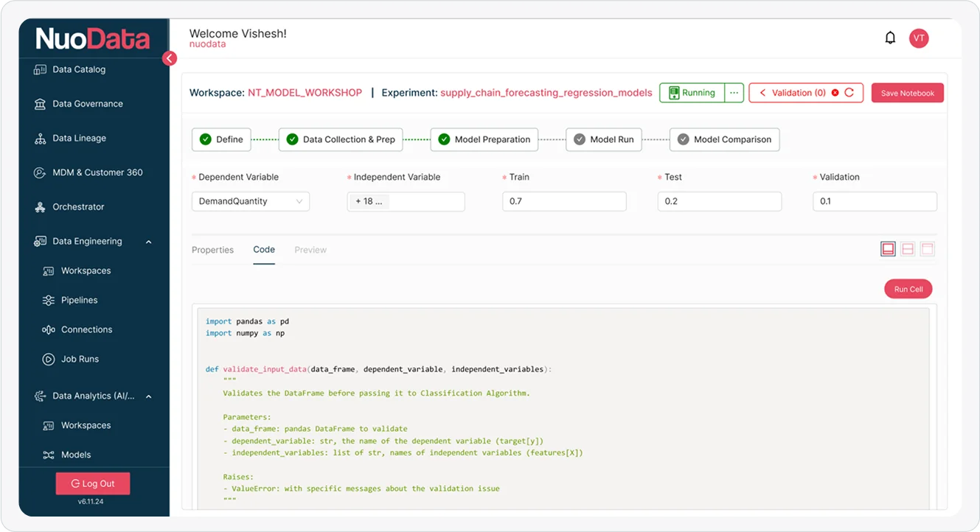Open Data Governance in sidebar
The height and width of the screenshot is (532, 980).
(x=88, y=104)
